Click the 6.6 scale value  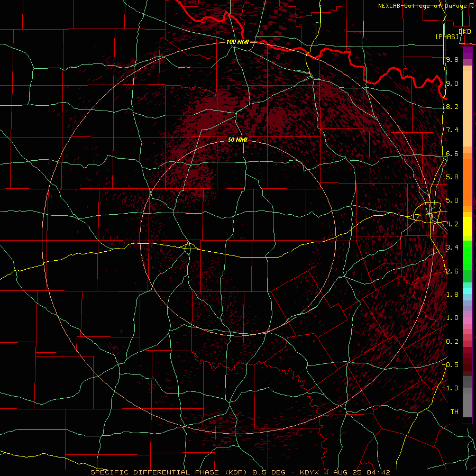(x=452, y=153)
